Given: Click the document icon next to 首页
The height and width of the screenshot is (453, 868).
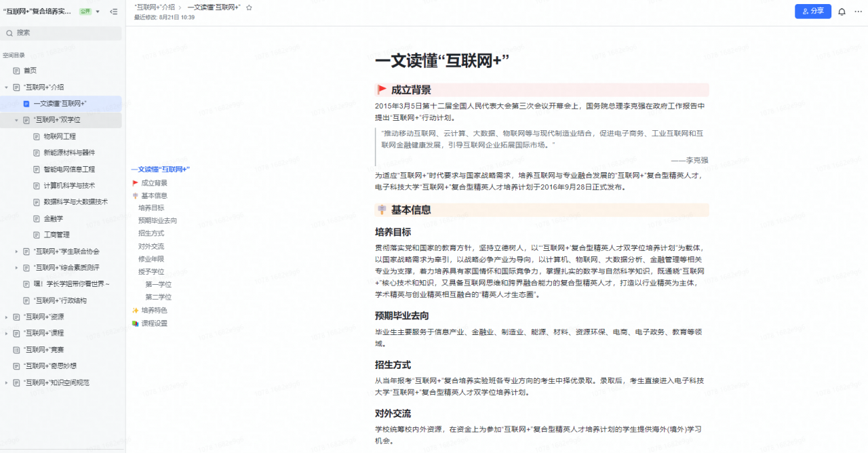Looking at the screenshot, I should pos(16,71).
